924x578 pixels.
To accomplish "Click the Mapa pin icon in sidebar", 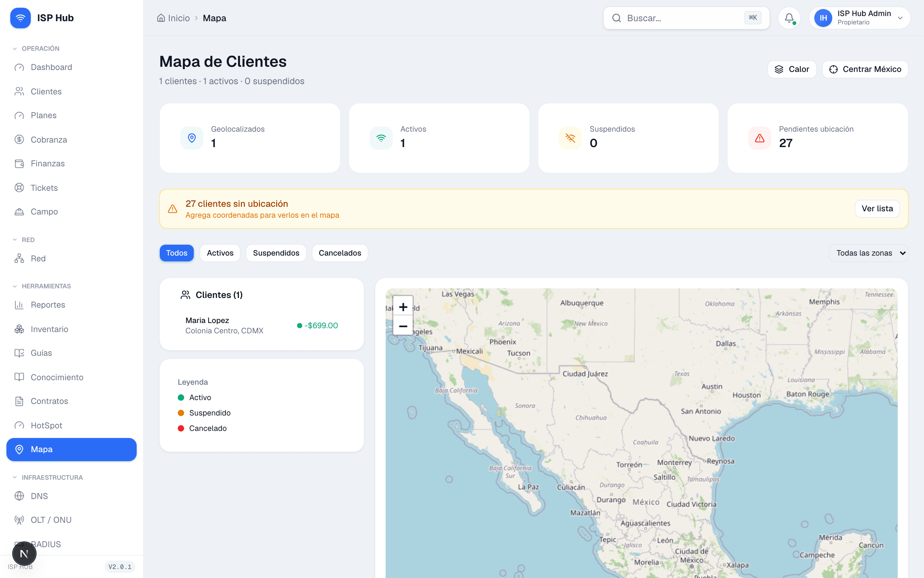I will [19, 449].
